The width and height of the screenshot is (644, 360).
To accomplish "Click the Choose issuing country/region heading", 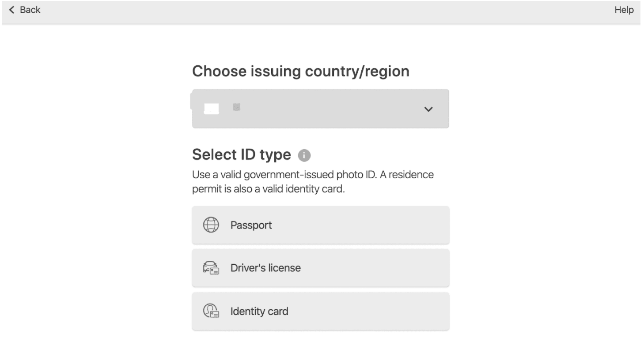I will tap(301, 71).
